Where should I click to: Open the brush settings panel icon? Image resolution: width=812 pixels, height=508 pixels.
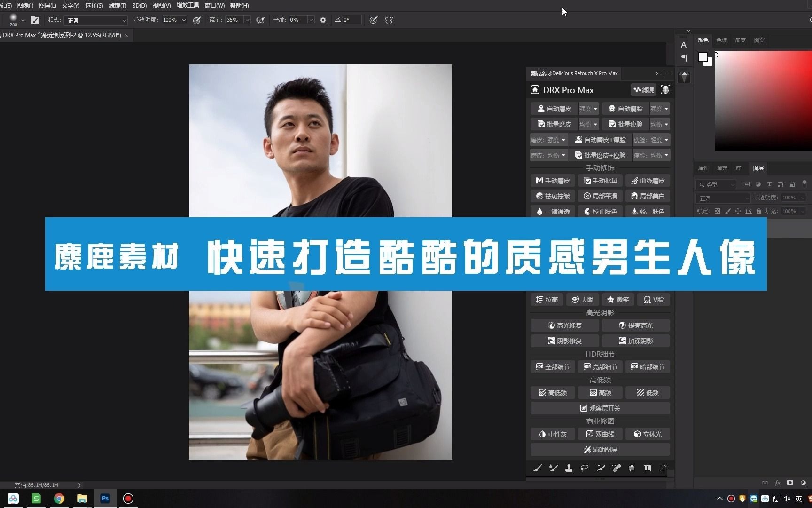tap(35, 20)
